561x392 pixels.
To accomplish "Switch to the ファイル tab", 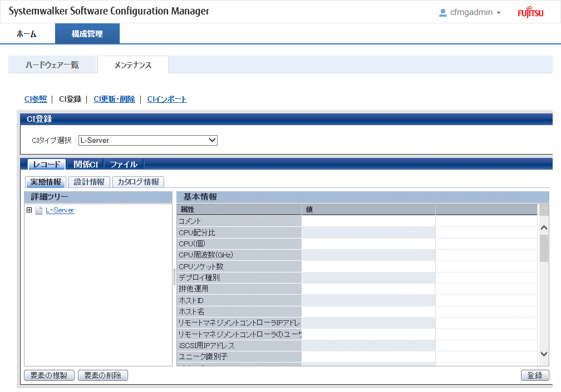I will click(x=124, y=165).
